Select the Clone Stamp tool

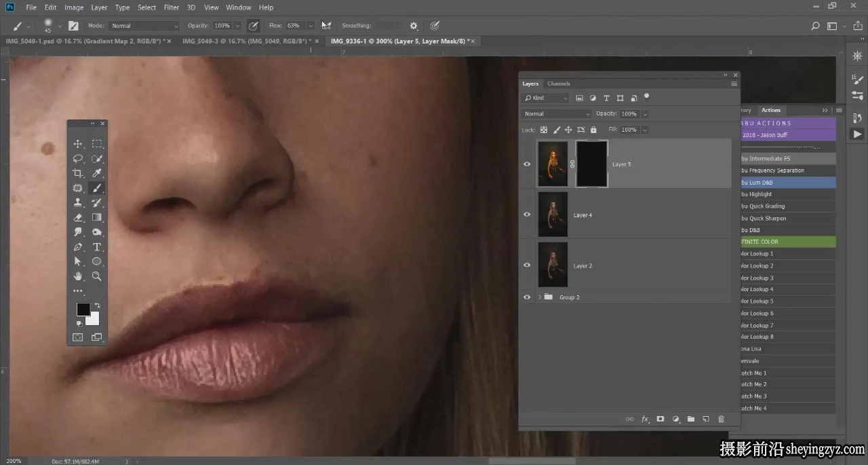[78, 203]
